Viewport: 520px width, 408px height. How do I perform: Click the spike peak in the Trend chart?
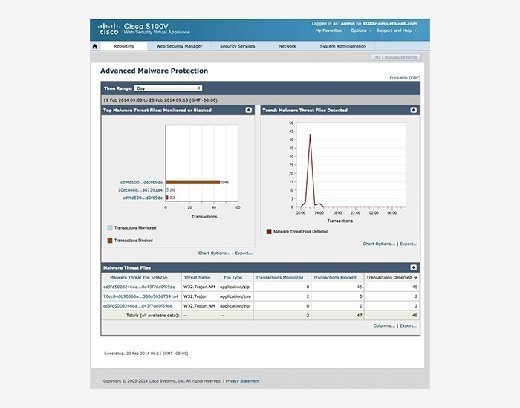pyautogui.click(x=310, y=135)
